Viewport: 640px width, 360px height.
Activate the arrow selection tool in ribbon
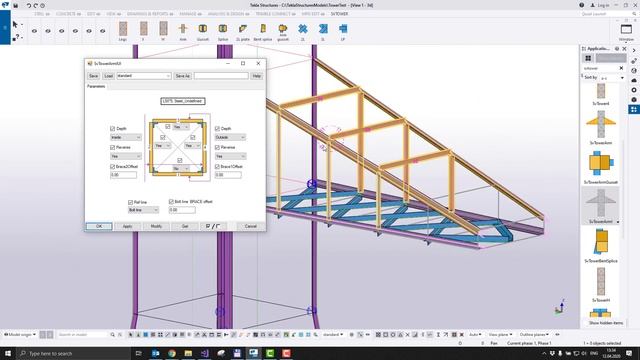(16, 24)
